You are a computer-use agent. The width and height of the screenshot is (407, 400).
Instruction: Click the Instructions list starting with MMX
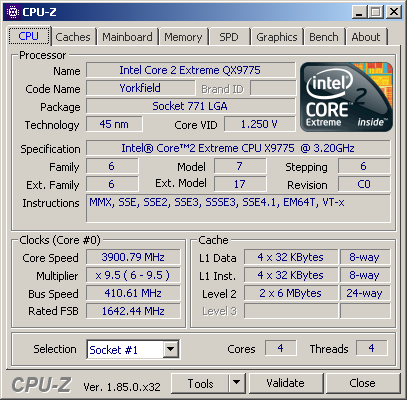click(238, 209)
